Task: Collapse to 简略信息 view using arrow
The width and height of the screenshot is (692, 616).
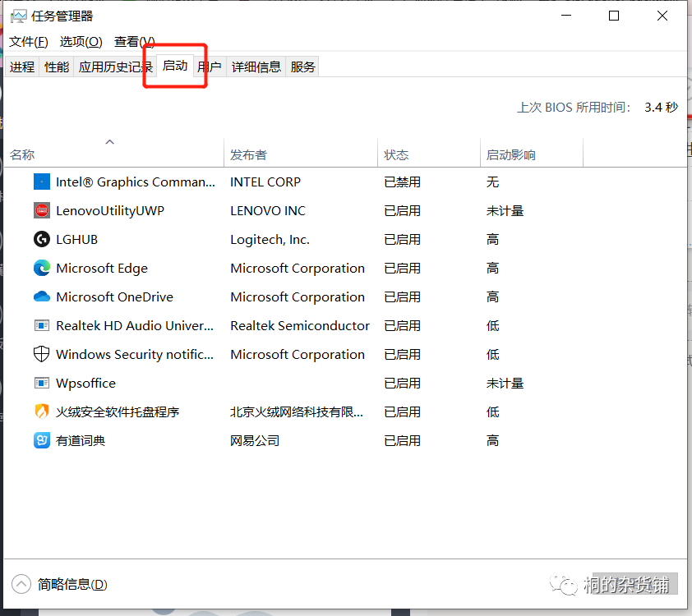Action: click(x=22, y=584)
